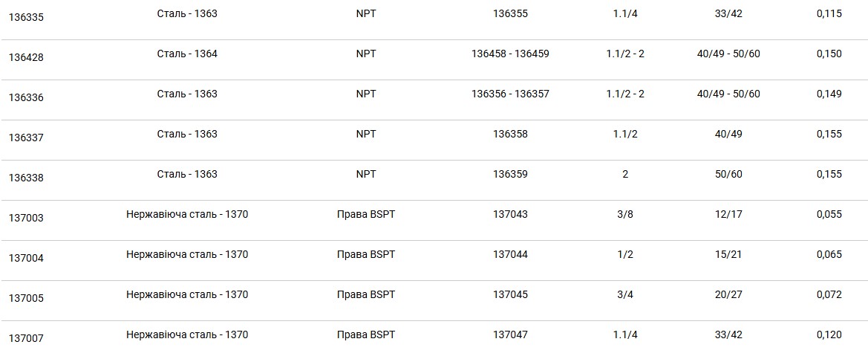Click the 12/17 dimension cell
This screenshot has width=868, height=359.
pos(728,214)
